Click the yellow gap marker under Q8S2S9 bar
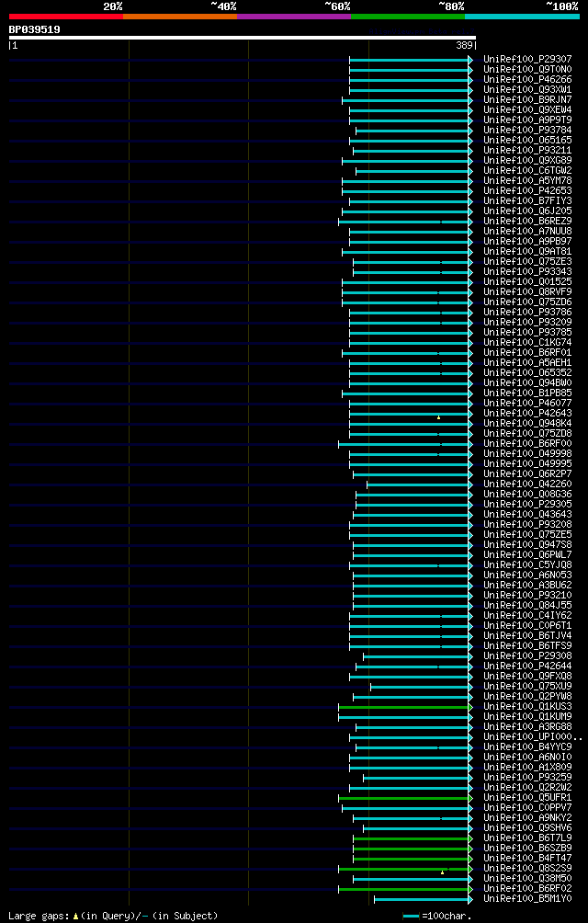This screenshot has width=588, height=923. click(x=442, y=872)
